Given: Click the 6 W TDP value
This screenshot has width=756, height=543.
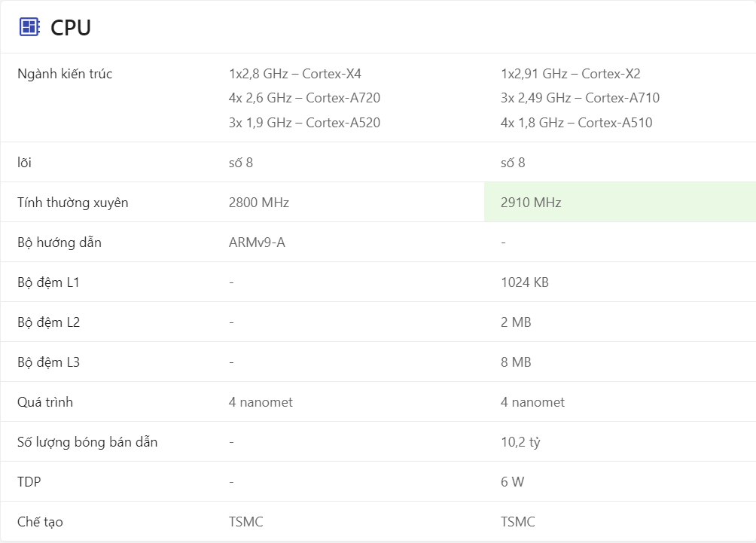Looking at the screenshot, I should click(512, 482).
